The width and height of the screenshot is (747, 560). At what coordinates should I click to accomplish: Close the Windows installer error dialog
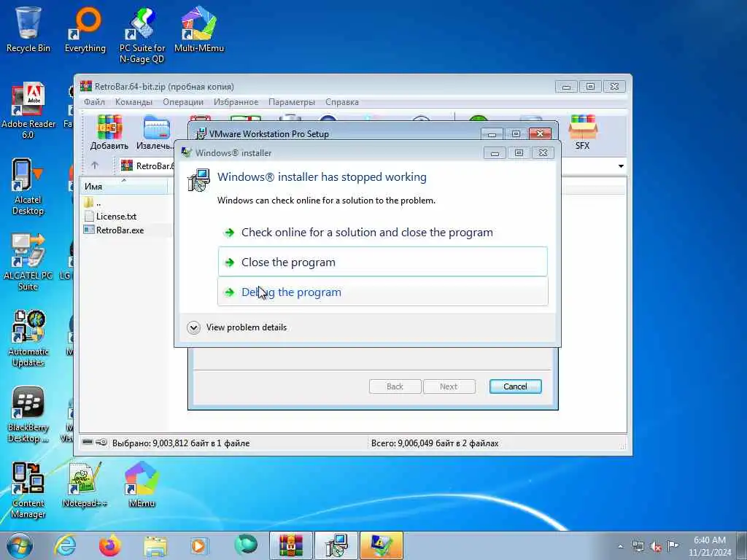coord(543,153)
